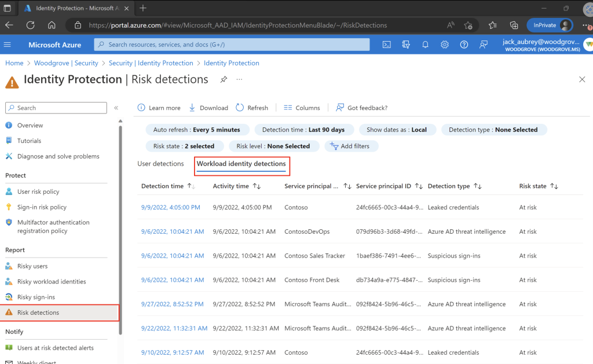Screen dimensions: 593x364
Task: Open the 9/9/2022, 4:05:00 PM detection
Action: click(171, 207)
